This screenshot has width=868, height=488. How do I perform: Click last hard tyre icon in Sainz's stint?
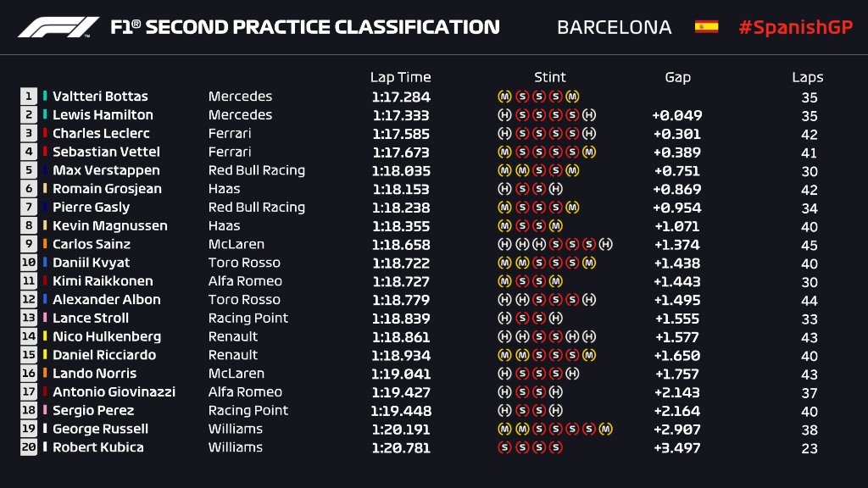tap(605, 244)
